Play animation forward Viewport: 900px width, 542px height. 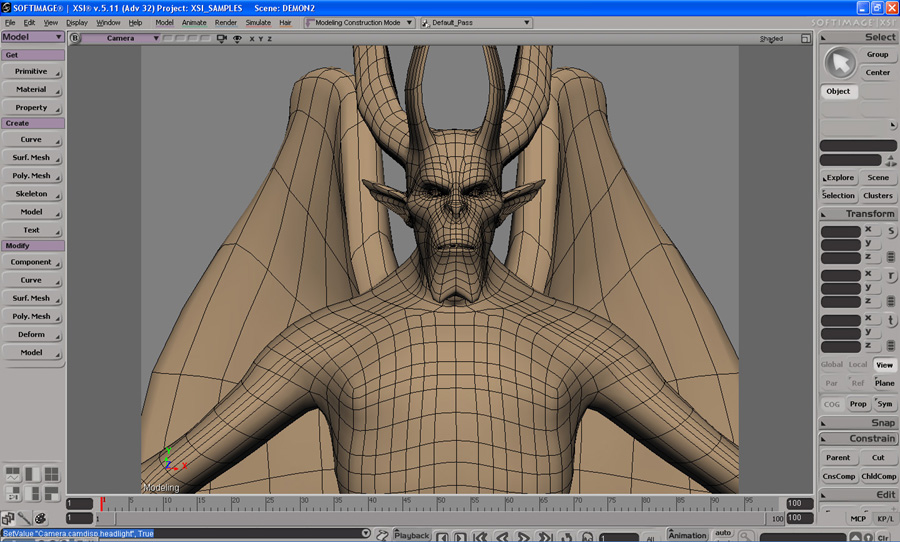[523, 537]
